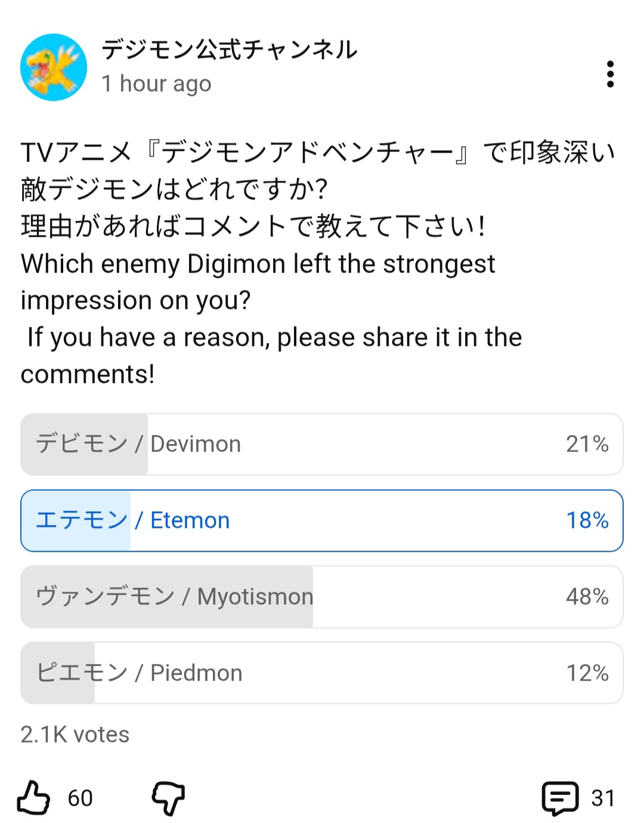The width and height of the screenshot is (644, 823).
Task: Tap the thumbs-up like icon
Action: click(x=33, y=797)
